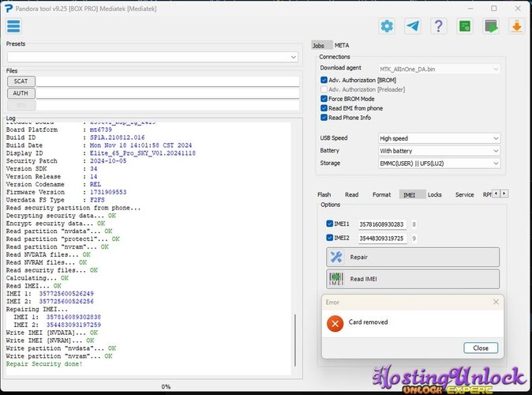Click the AUTH file button

[x=21, y=93]
